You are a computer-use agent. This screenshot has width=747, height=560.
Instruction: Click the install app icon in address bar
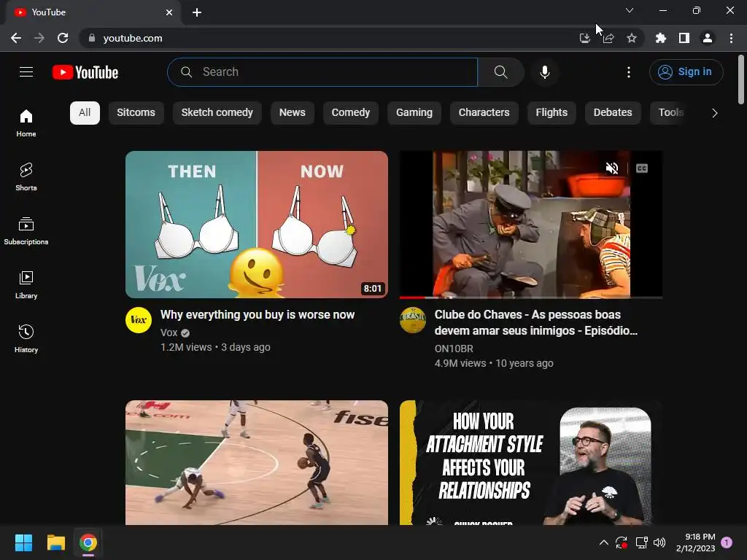coord(584,38)
